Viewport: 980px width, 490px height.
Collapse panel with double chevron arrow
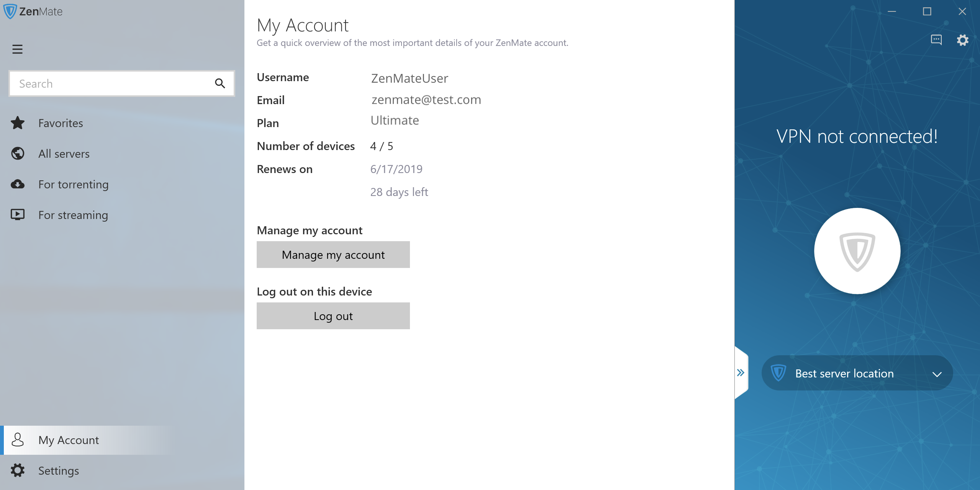point(741,372)
